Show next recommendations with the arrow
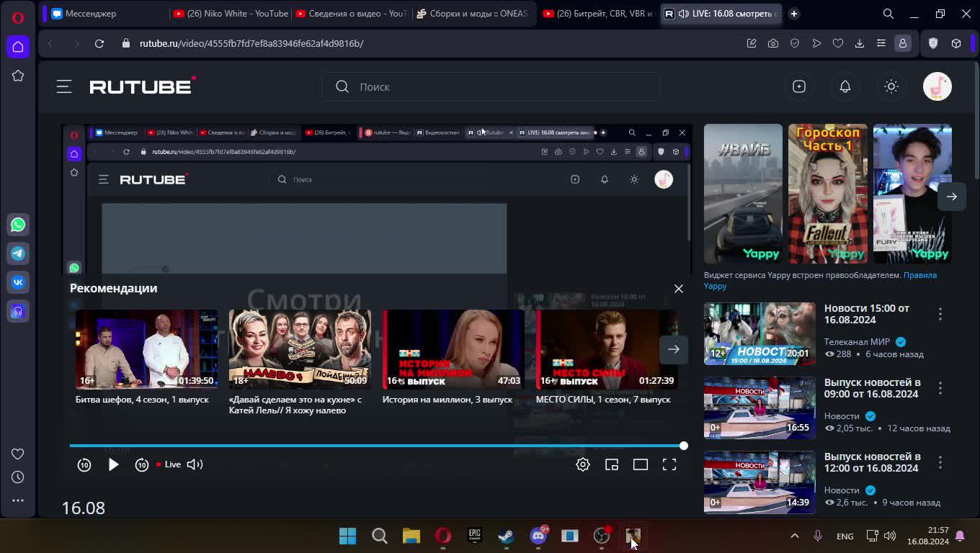The height and width of the screenshot is (553, 980). click(673, 349)
